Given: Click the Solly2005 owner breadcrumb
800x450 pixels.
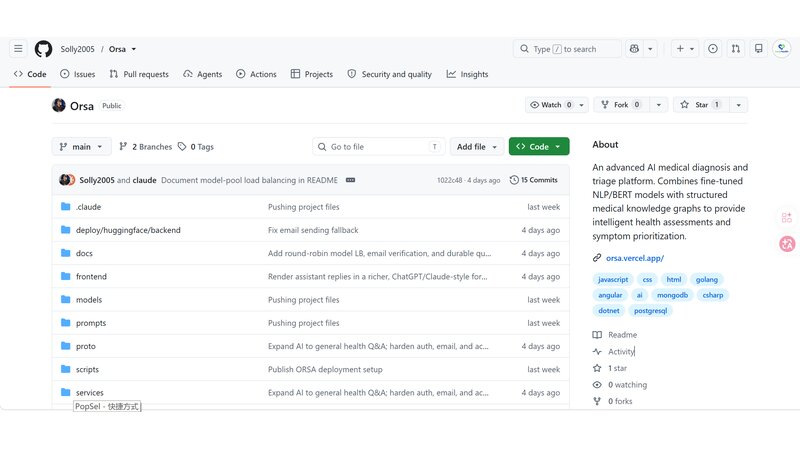Looking at the screenshot, I should point(78,49).
